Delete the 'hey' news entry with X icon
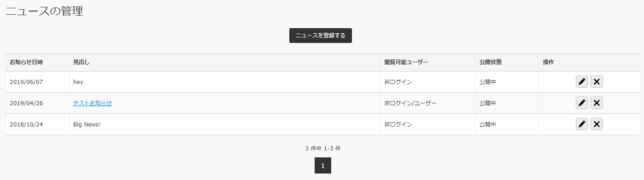Image resolution: width=644 pixels, height=180 pixels. [x=597, y=82]
